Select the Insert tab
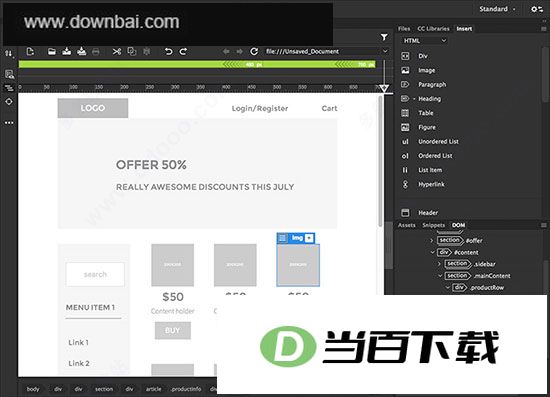The width and height of the screenshot is (550, 397). coord(464,29)
